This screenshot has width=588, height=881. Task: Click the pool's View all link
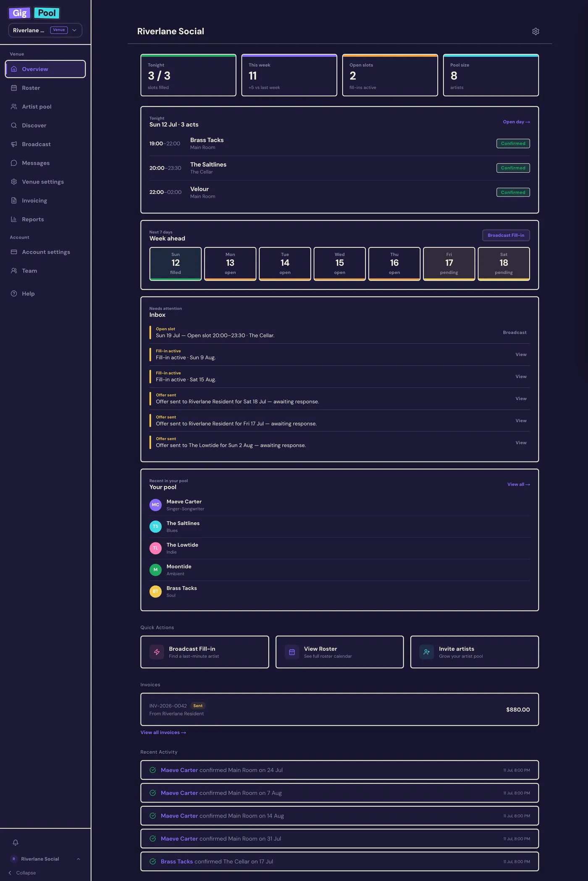tap(518, 484)
